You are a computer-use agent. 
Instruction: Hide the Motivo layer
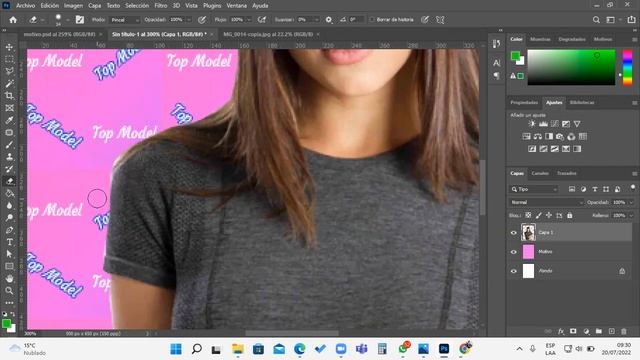[x=513, y=252]
